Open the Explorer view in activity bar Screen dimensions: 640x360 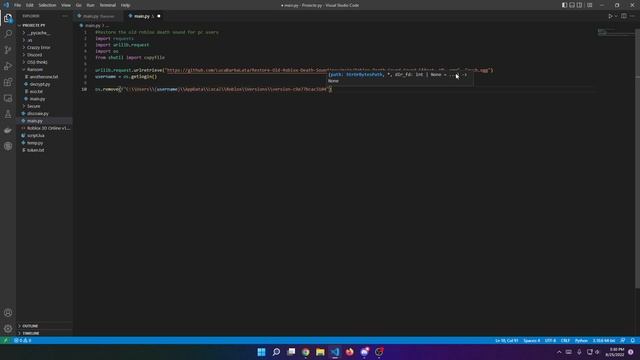pos(8,18)
